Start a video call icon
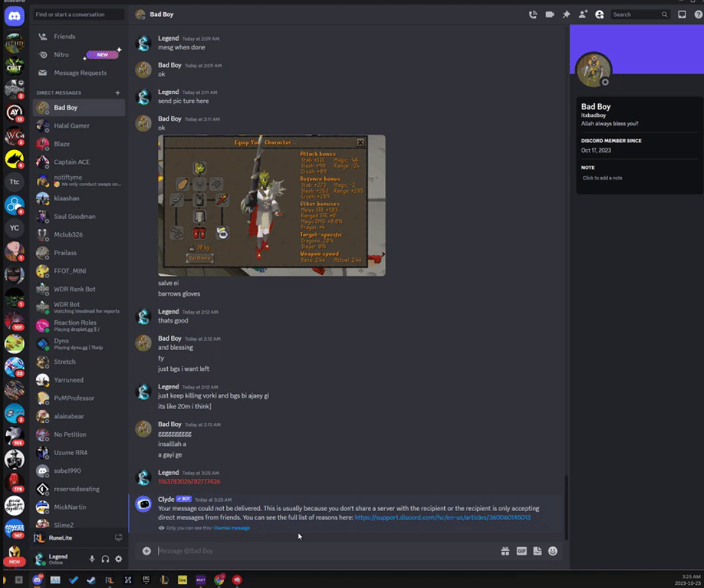This screenshot has height=588, width=704. [x=549, y=14]
